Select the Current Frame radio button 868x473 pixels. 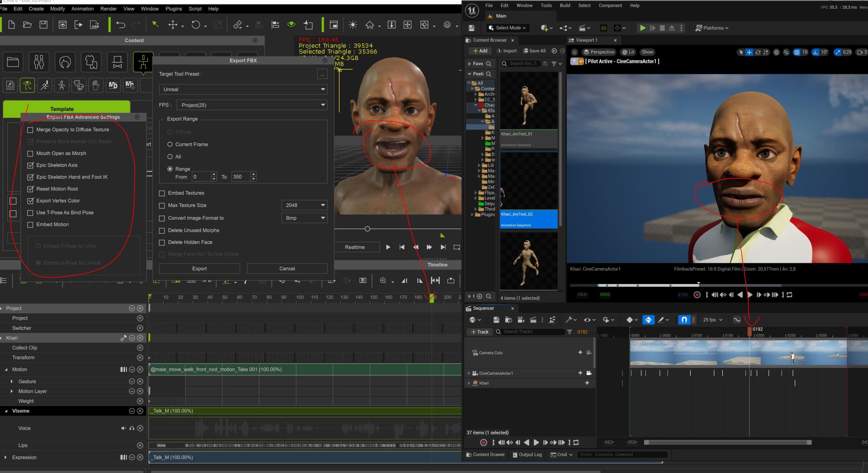(x=170, y=144)
